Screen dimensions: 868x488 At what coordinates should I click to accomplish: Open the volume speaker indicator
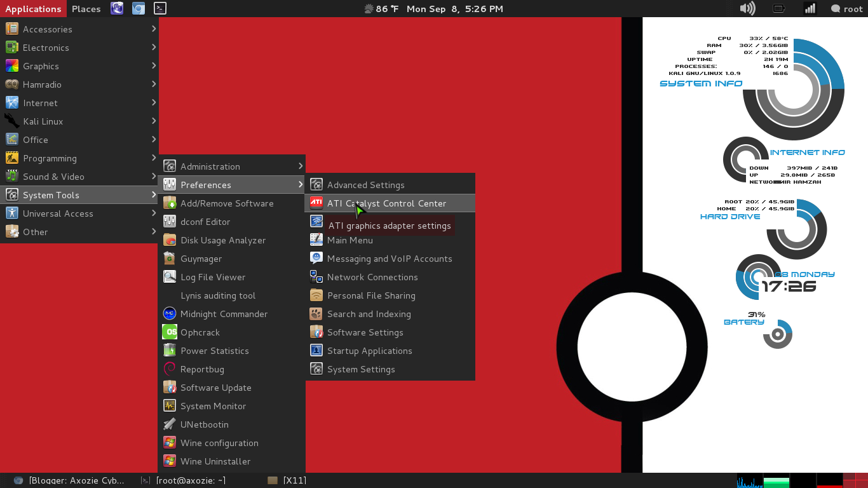pyautogui.click(x=748, y=8)
